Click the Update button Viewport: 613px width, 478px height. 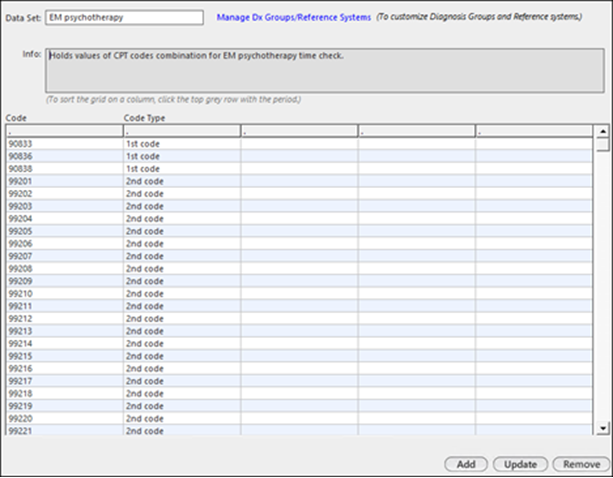(x=520, y=464)
